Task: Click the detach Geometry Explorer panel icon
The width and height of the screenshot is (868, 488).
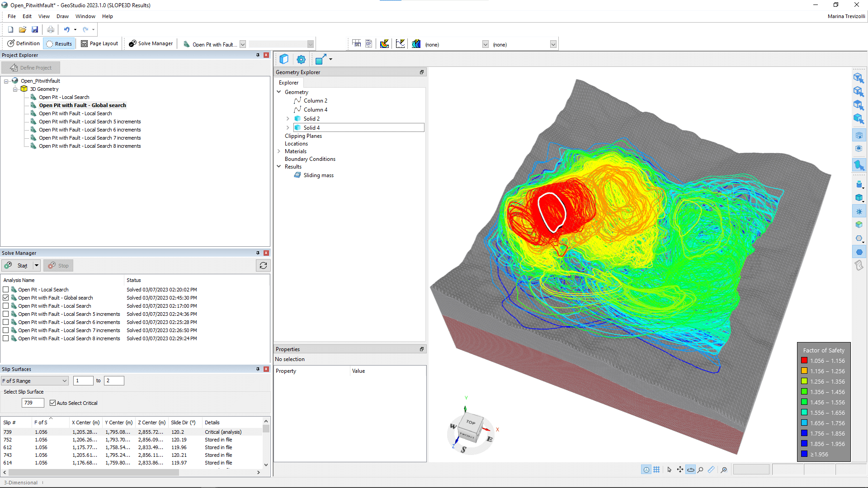Action: tap(421, 71)
